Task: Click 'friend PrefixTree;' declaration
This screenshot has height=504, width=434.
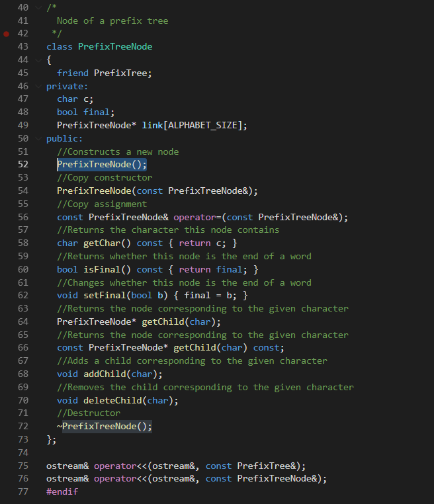Action: [104, 73]
